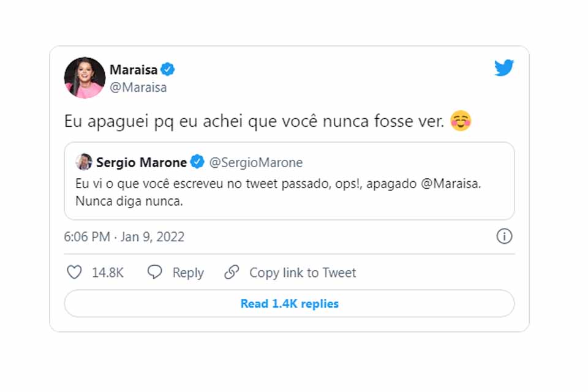Open Maraisa's profile picture
588x392 pixels.
tap(85, 78)
